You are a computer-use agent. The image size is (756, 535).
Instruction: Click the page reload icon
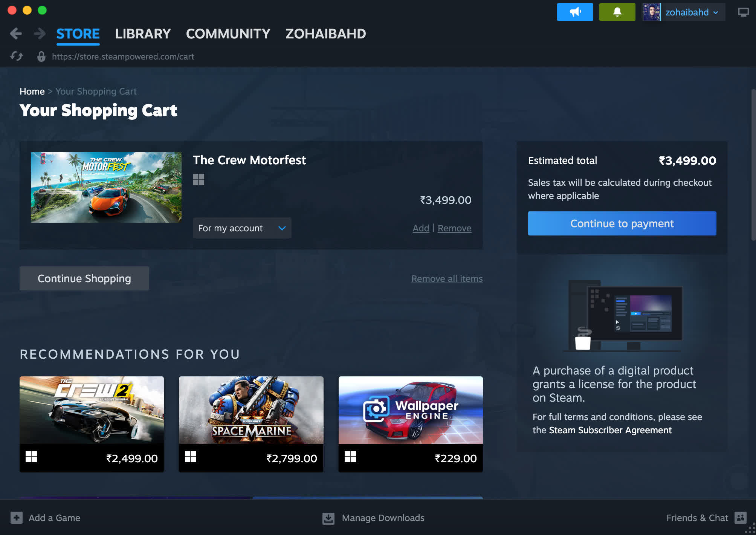point(17,57)
